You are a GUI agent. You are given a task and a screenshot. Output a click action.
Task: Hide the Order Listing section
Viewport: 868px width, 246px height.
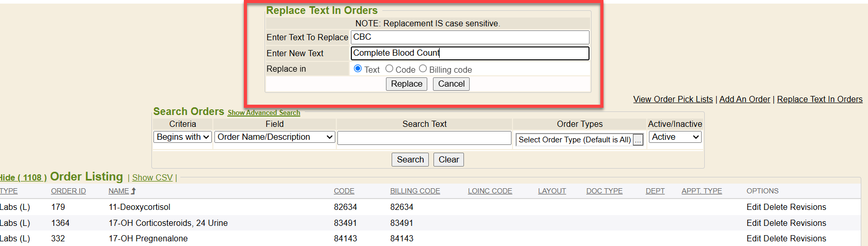click(23, 177)
